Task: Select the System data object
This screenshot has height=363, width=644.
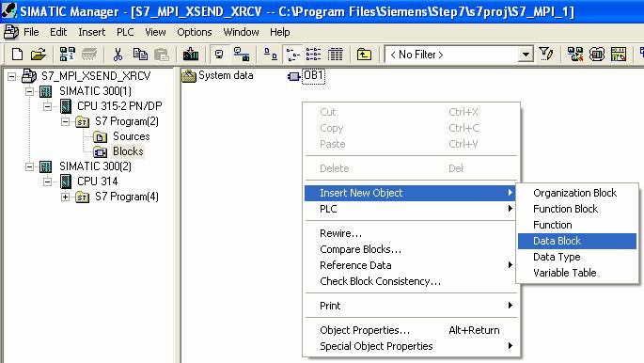Action: 218,75
